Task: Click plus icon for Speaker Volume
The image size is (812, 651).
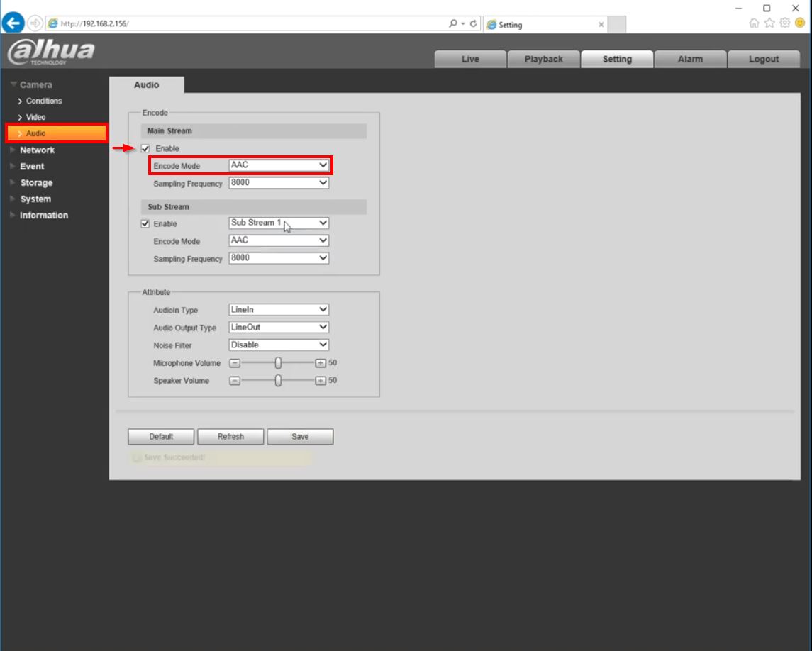Action: (321, 381)
